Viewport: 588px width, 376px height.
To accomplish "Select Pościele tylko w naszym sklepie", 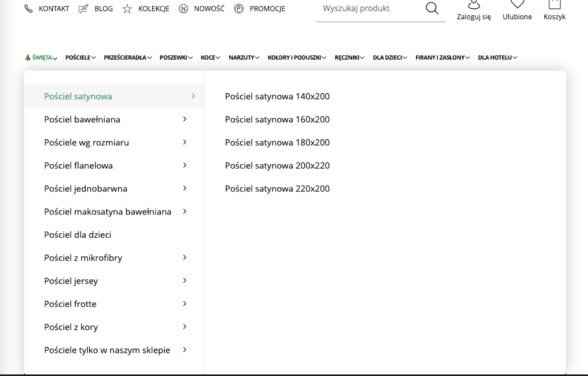I will tap(107, 350).
